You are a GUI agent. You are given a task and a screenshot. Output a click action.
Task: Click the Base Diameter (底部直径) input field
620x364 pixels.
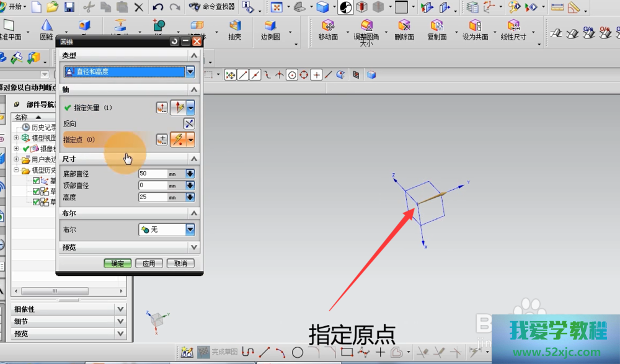click(153, 174)
